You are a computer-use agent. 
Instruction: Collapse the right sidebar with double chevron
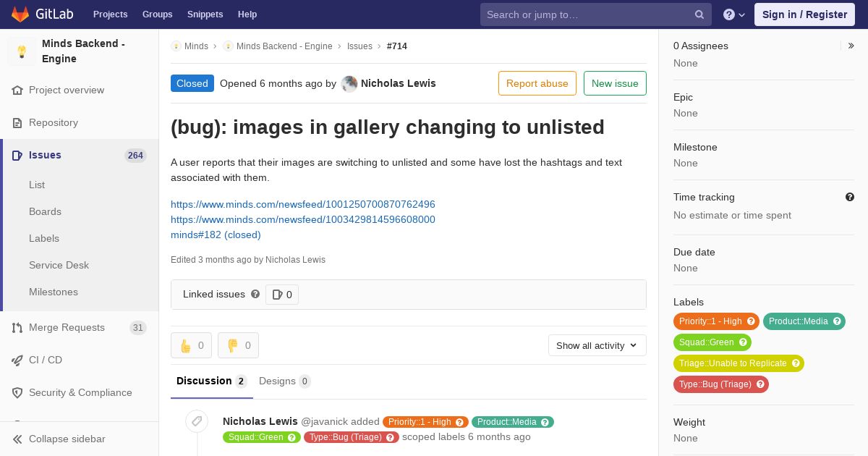click(851, 46)
